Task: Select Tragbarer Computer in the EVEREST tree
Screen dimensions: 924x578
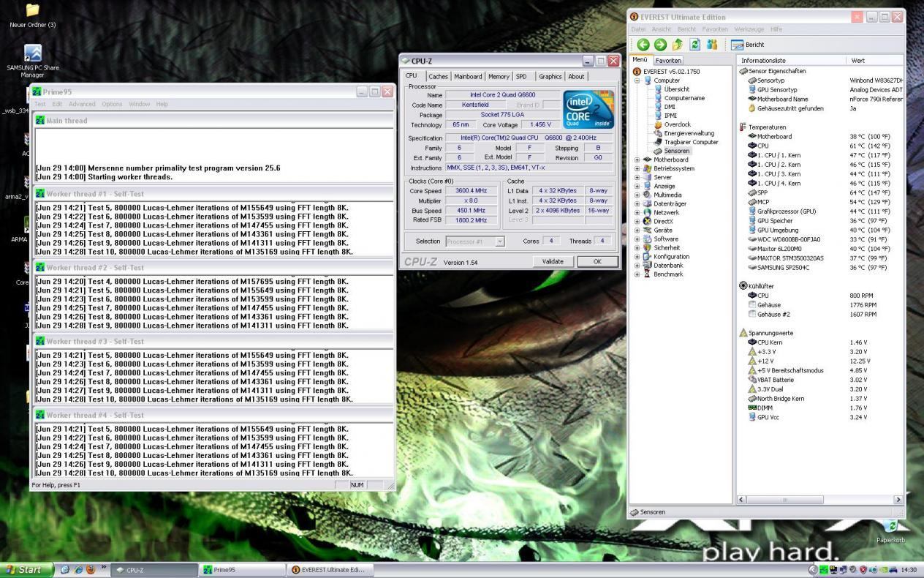Action: coord(691,142)
